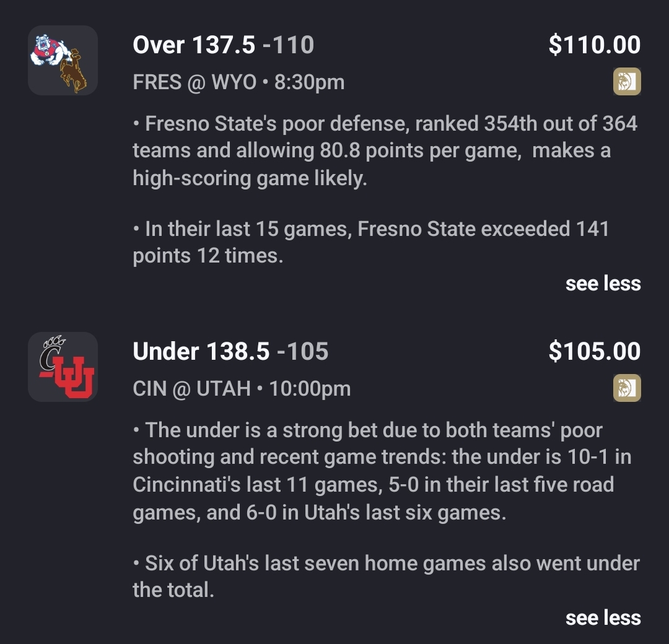The height and width of the screenshot is (644, 669).
Task: Click the -105 odds value
Action: tap(303, 352)
